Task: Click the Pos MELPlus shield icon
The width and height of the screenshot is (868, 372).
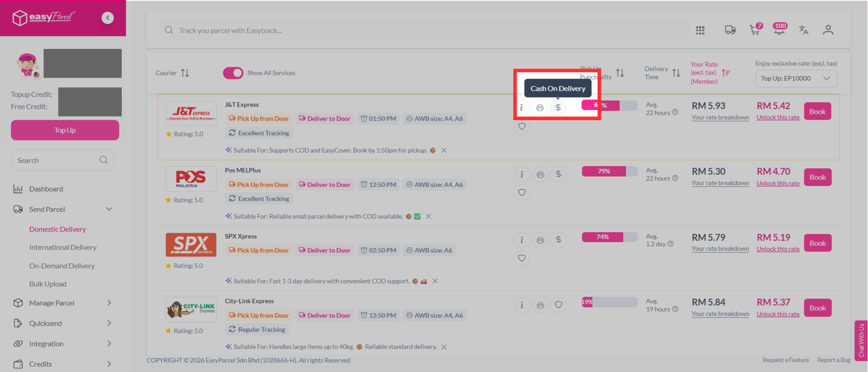Action: point(522,192)
